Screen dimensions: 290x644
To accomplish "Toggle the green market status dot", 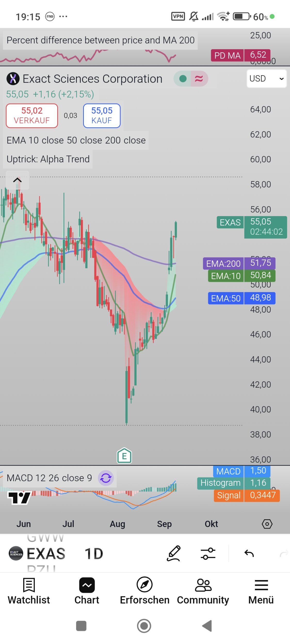I will pos(183,79).
